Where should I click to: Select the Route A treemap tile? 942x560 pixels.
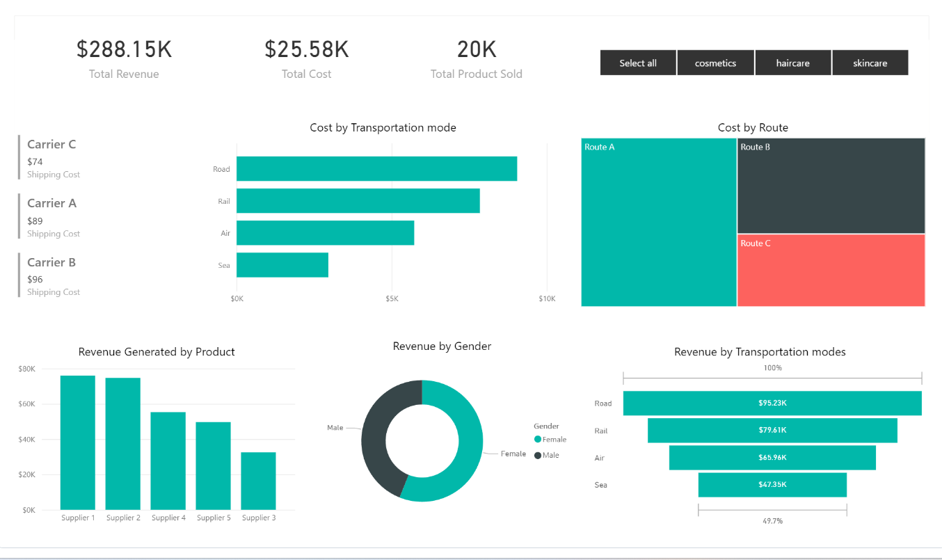[x=658, y=223]
